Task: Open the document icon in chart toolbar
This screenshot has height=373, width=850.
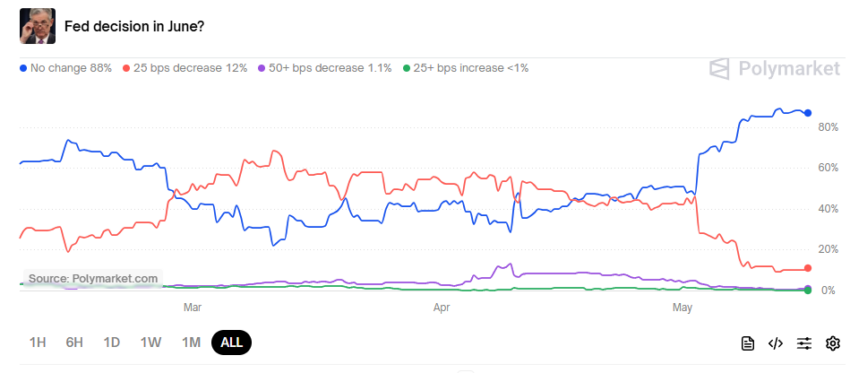Action: pyautogui.click(x=748, y=343)
